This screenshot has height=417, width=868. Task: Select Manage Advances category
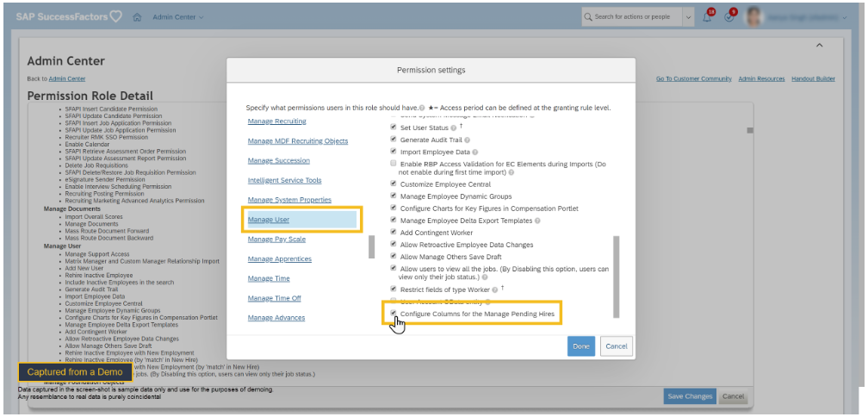[276, 318]
